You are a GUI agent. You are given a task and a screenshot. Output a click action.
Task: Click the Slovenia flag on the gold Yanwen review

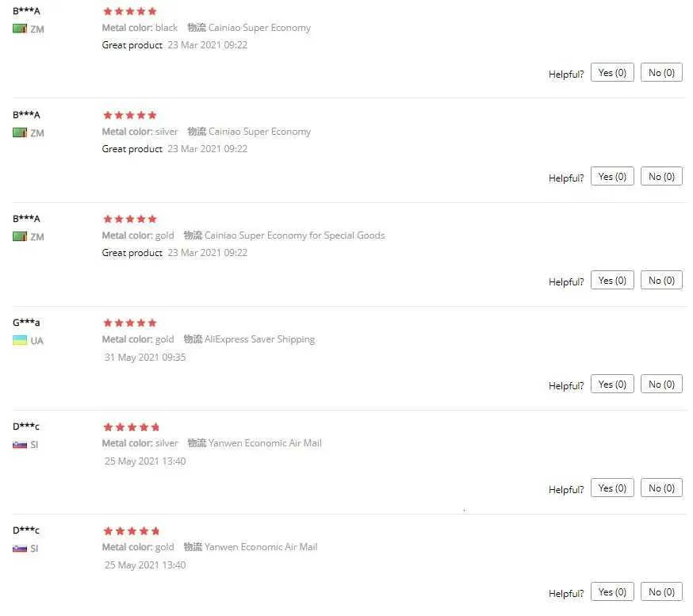pyautogui.click(x=20, y=549)
